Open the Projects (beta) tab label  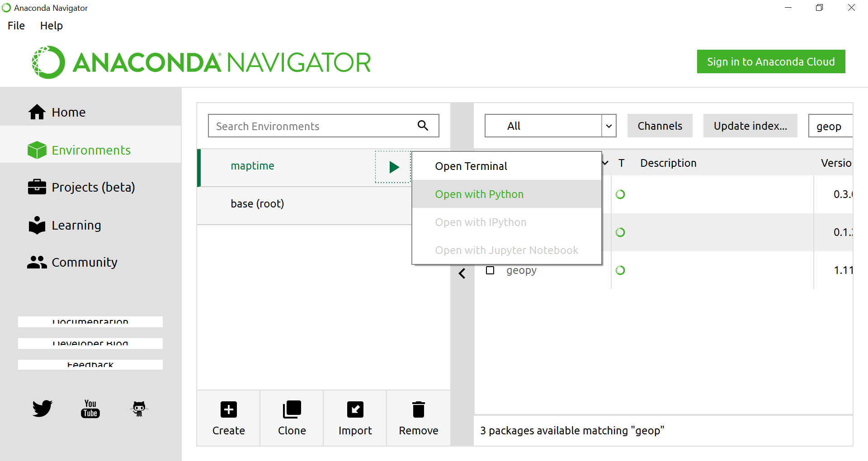pyautogui.click(x=94, y=187)
